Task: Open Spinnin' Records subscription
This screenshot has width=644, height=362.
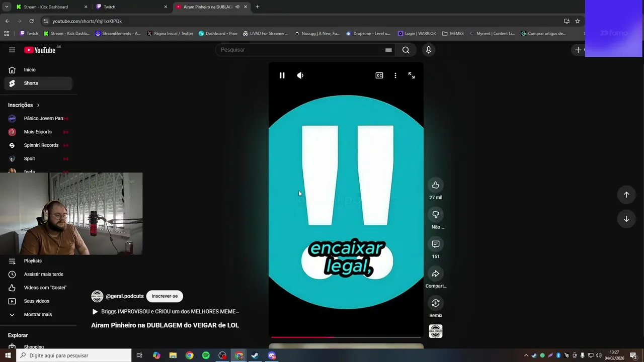Action: click(38, 145)
